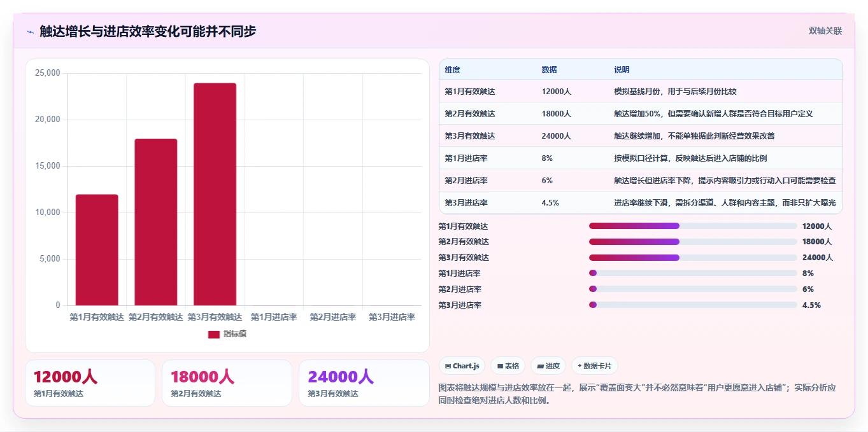Select table cell 第1月有效触达

[x=470, y=92]
